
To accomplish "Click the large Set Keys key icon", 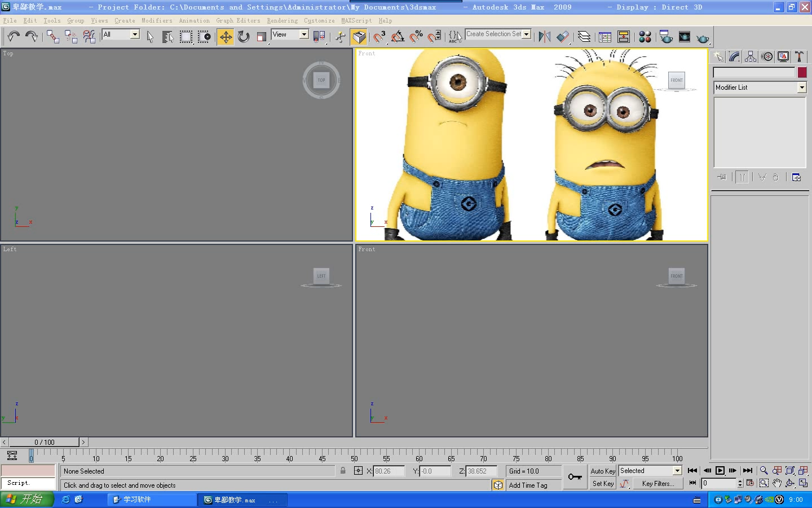I will 575,477.
